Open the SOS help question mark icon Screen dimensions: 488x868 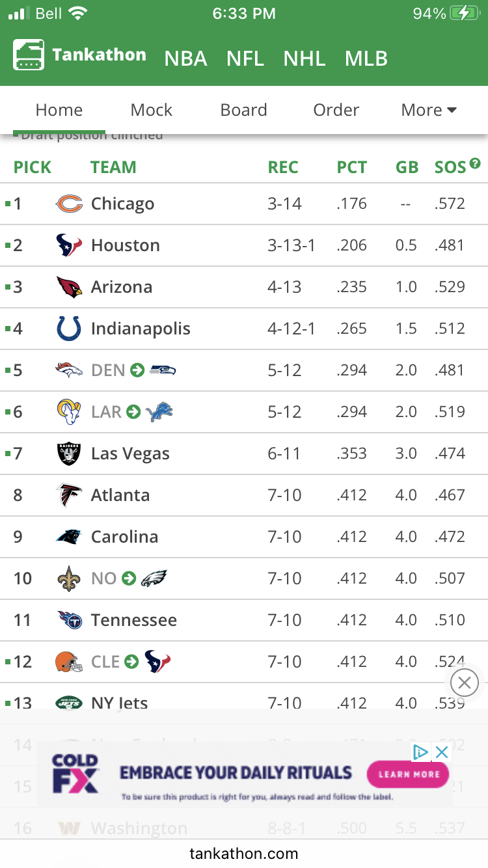pyautogui.click(x=475, y=163)
